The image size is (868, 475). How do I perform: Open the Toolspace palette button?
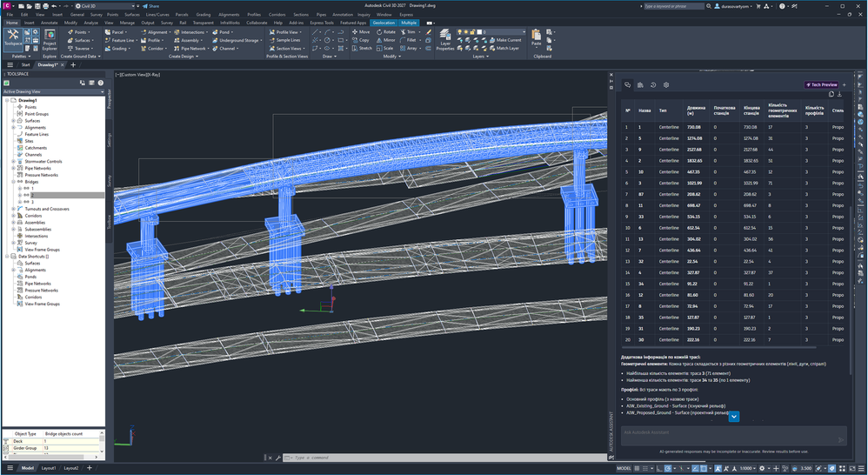click(x=13, y=38)
